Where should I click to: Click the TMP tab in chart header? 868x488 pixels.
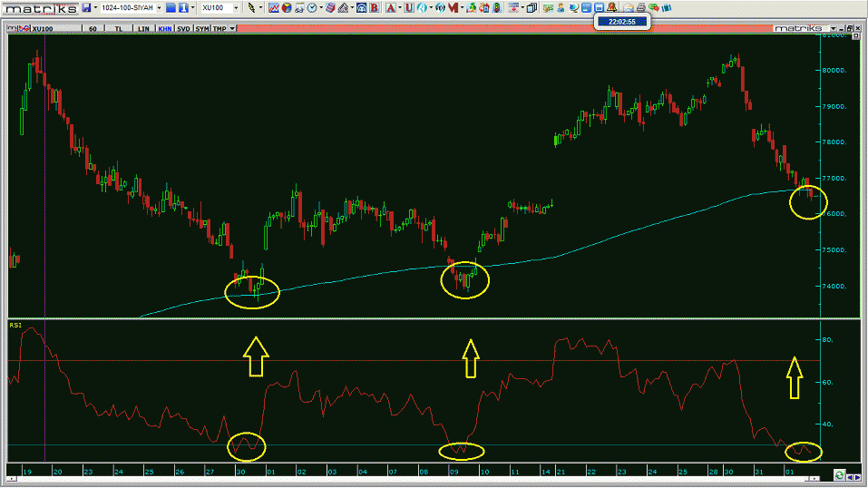219,28
